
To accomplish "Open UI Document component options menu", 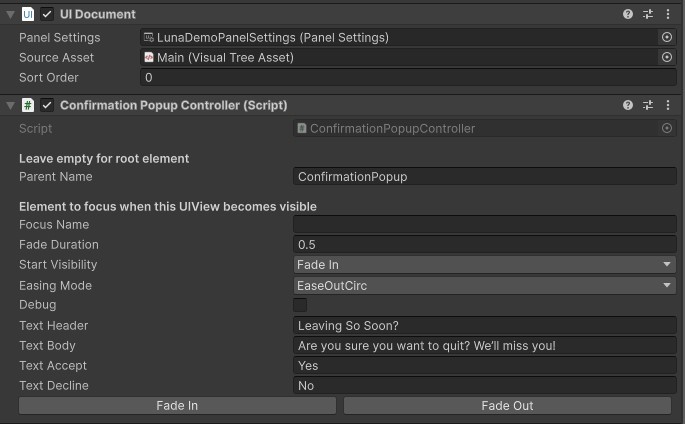I will (668, 15).
